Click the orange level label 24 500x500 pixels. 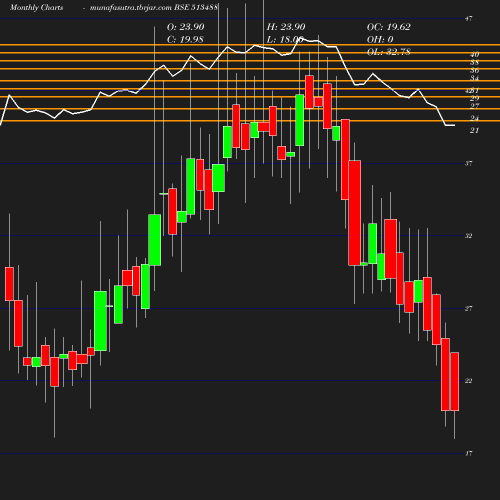(475, 118)
